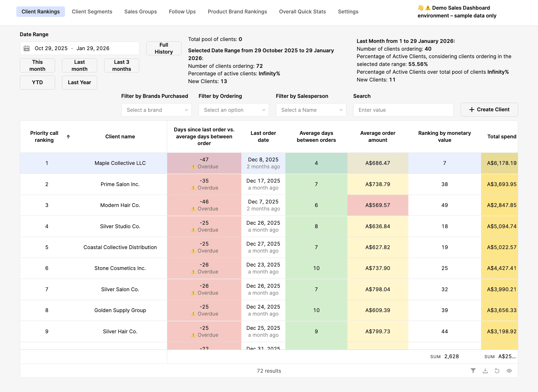Viewport: 538px width, 392px height.
Task: Select the Modern Hair Co. row
Action: (x=120, y=205)
